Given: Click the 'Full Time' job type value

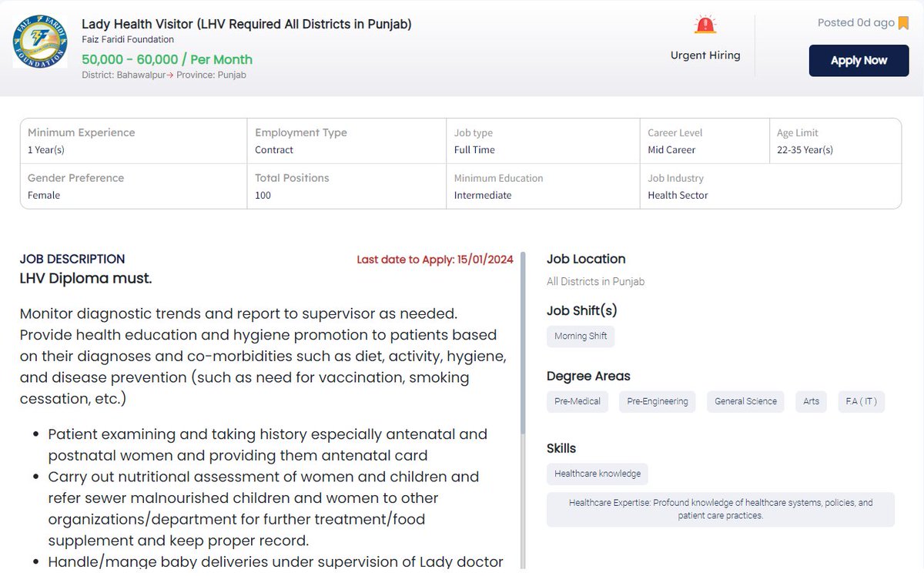Looking at the screenshot, I should tap(474, 150).
